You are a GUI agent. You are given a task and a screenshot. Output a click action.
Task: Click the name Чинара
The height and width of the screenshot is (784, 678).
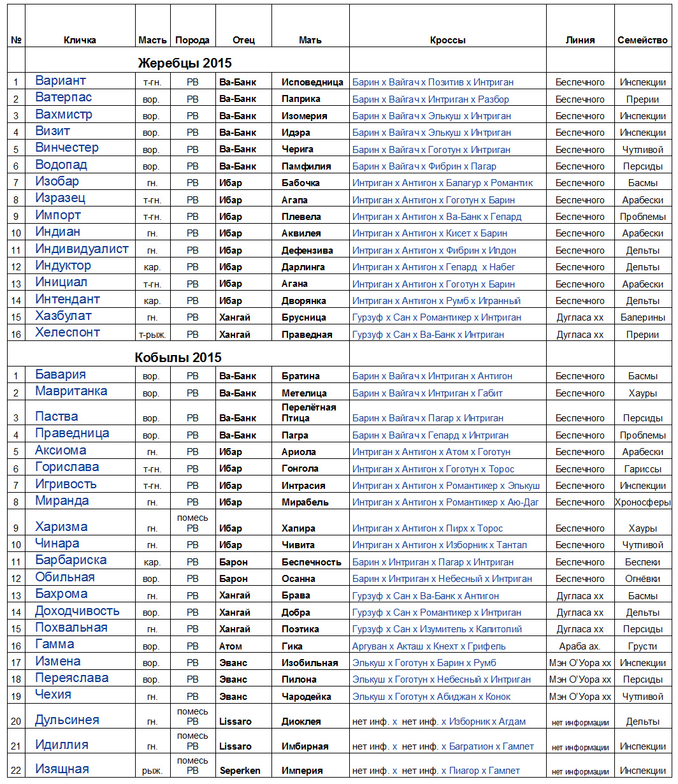(x=57, y=544)
